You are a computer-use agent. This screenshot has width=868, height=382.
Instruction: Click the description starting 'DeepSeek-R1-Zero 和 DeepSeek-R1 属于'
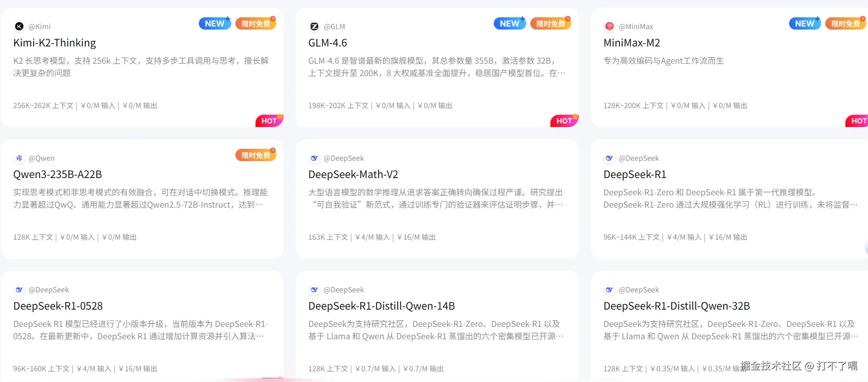coord(730,199)
